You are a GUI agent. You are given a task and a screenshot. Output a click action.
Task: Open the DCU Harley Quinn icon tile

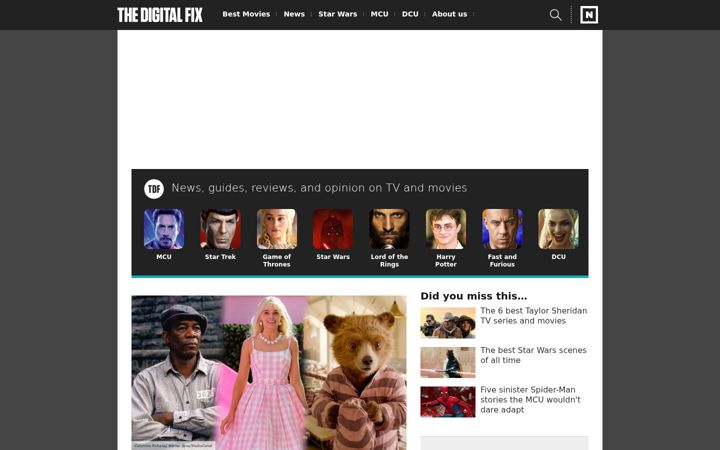pos(558,229)
